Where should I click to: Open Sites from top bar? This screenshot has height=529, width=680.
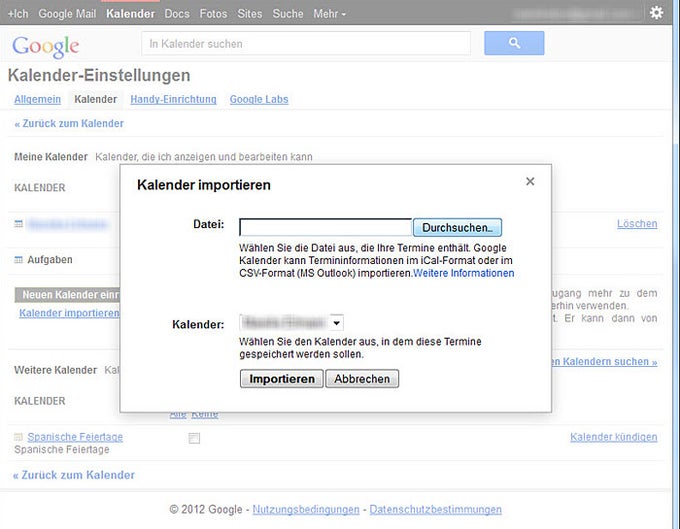pos(250,14)
